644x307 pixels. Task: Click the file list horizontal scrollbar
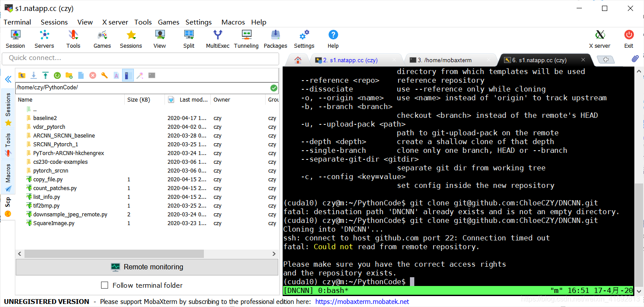tap(114, 254)
